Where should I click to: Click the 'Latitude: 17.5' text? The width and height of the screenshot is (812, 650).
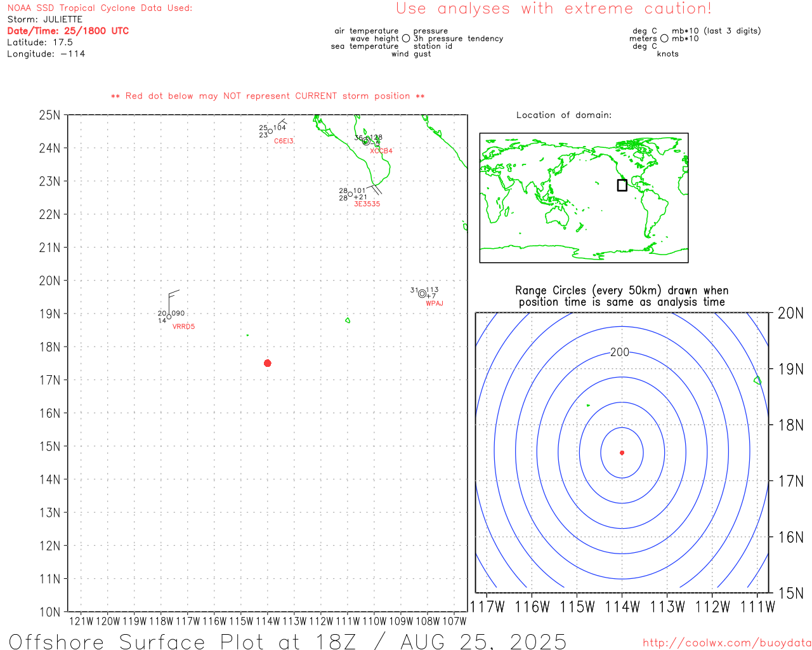tap(40, 42)
